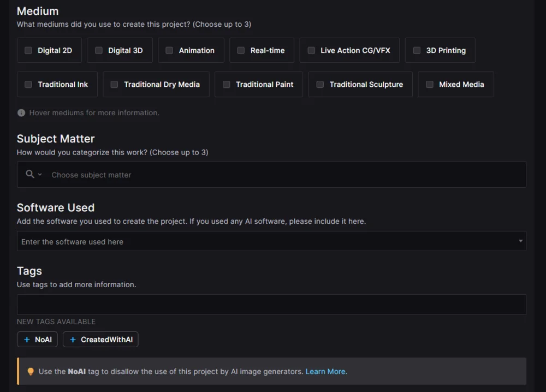The height and width of the screenshot is (392, 546).
Task: Expand the subject matter search chevron
Action: tap(40, 175)
